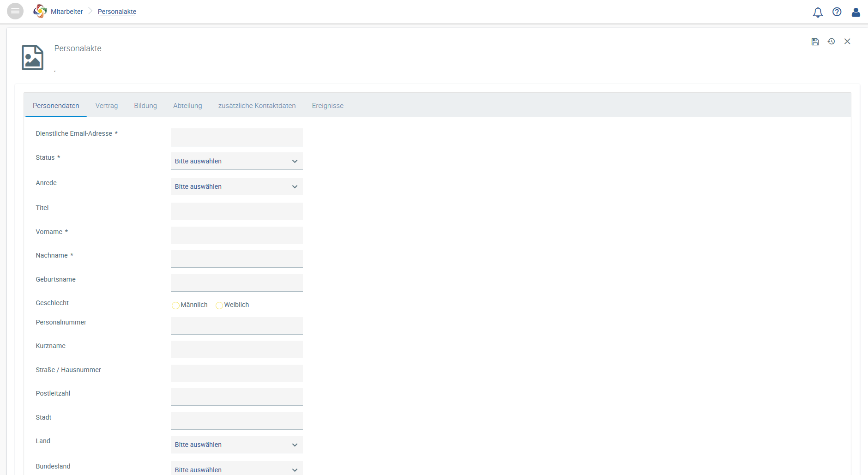Open the Anrede dropdown
868x475 pixels.
(x=237, y=186)
